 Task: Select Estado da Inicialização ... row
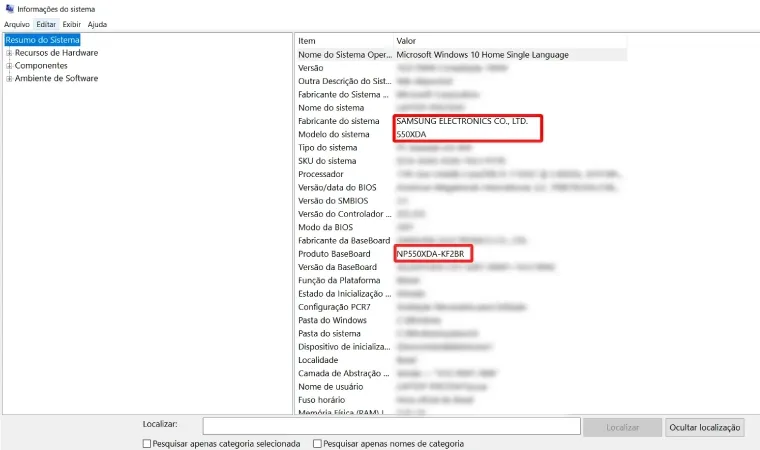point(461,293)
